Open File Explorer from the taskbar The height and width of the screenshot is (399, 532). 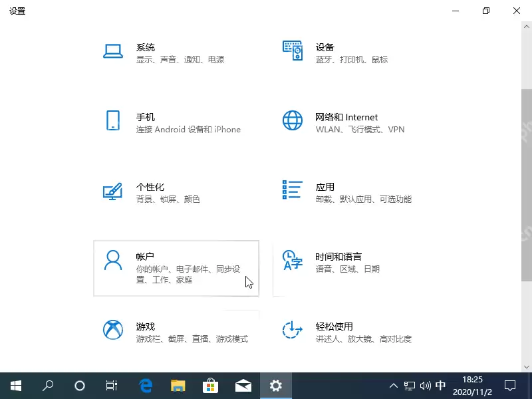coord(178,385)
